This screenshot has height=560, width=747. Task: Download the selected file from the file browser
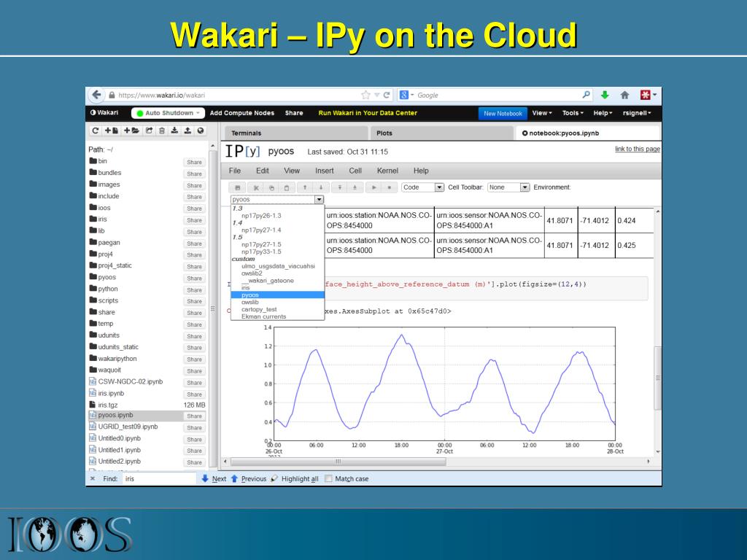[x=175, y=131]
